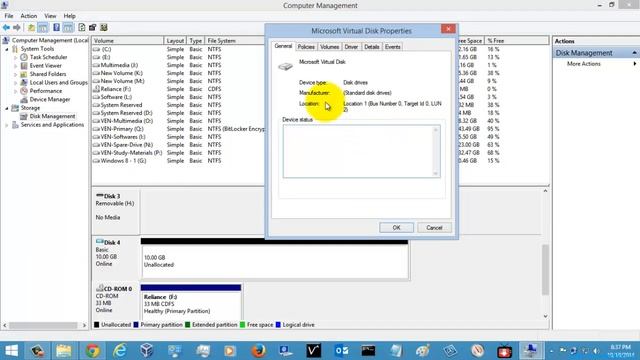Click the Primary partition legend swatch
This screenshot has width=640, height=360.
point(136,325)
